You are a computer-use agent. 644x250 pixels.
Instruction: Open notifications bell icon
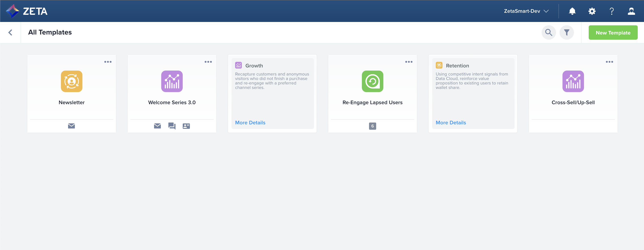(572, 11)
